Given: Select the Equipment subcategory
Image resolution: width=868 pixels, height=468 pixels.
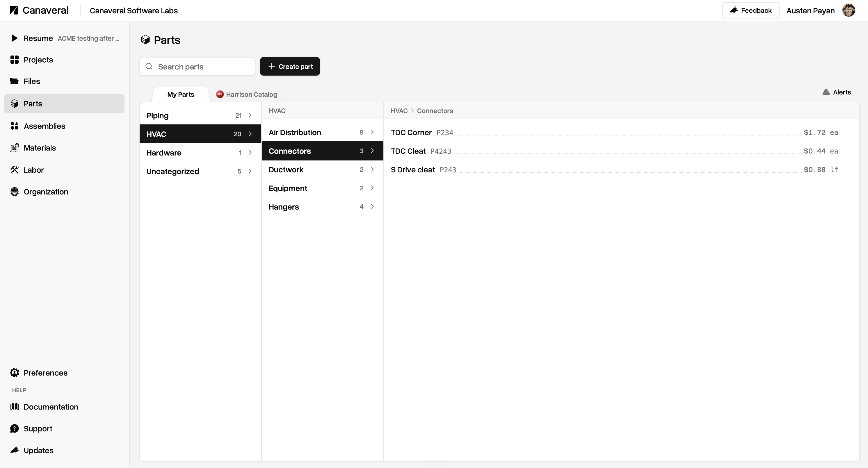Looking at the screenshot, I should pos(322,188).
